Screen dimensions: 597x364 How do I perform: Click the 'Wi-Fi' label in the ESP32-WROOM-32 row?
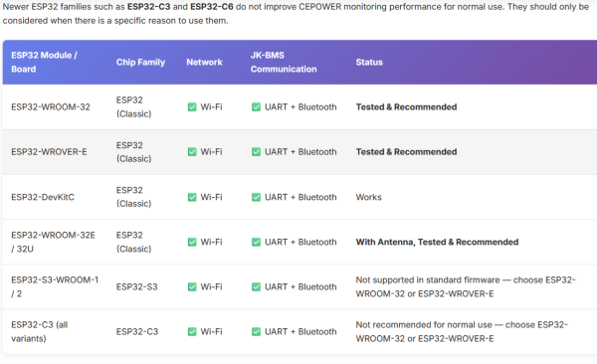point(211,107)
